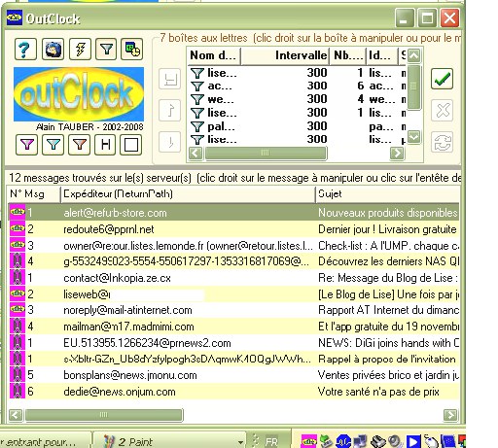
Task: Select the pink funnel filter button
Action: click(x=27, y=145)
